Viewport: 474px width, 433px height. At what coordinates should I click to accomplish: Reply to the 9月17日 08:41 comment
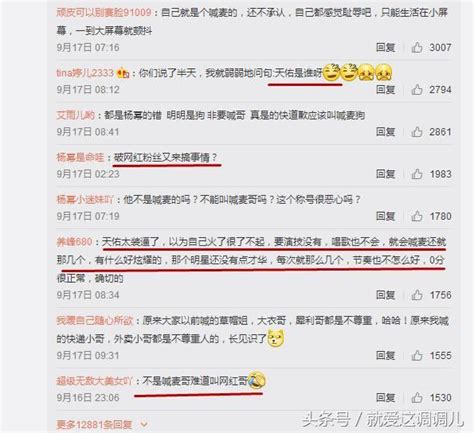pyautogui.click(x=386, y=132)
